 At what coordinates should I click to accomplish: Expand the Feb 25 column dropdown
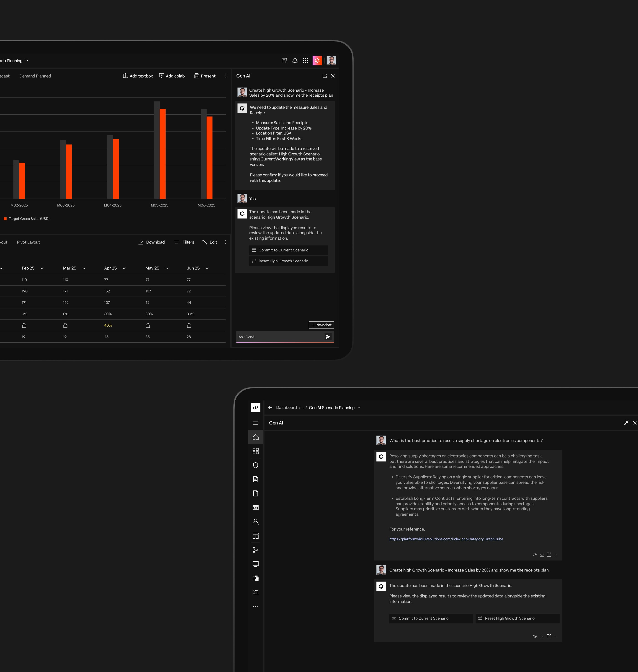tap(42, 269)
